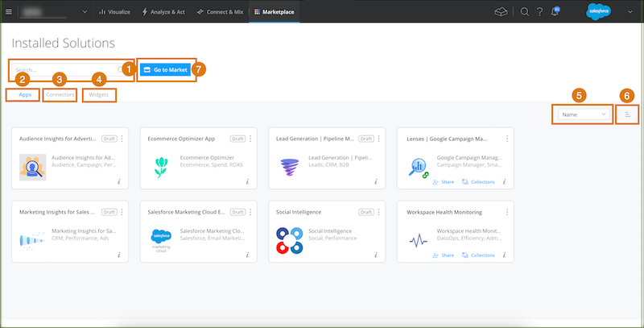Screen dimensions: 644x328
Task: Open options menu for Salesforce Marketing Cloud card
Action: point(250,212)
